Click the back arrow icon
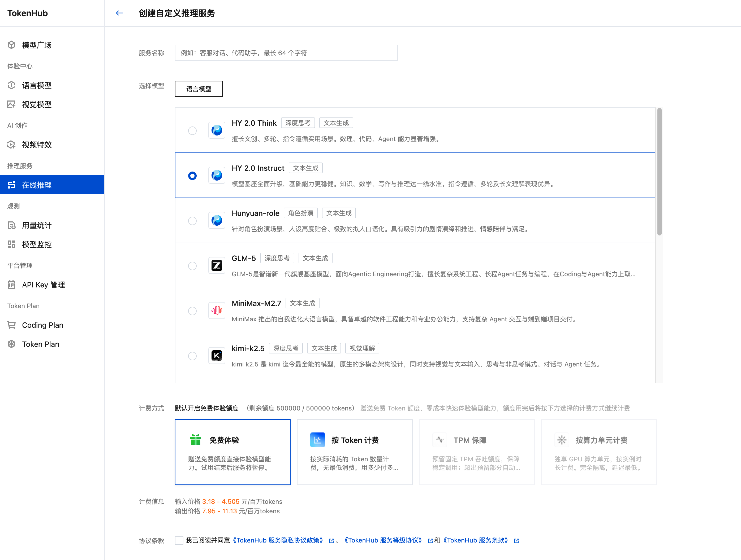This screenshot has width=741, height=560. [119, 13]
